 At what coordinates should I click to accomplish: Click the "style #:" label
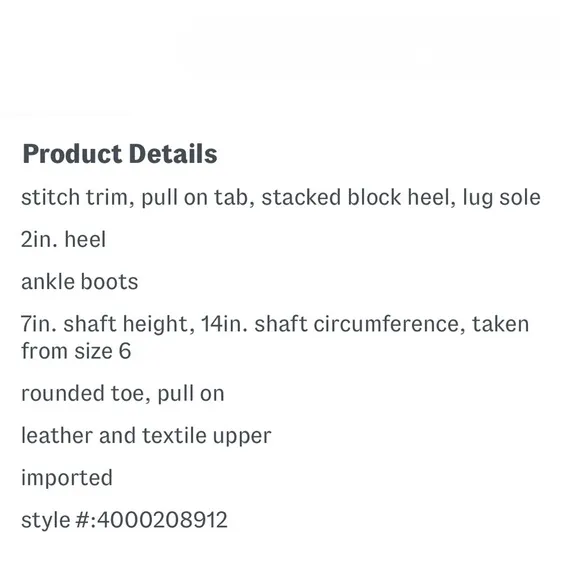pos(58,520)
